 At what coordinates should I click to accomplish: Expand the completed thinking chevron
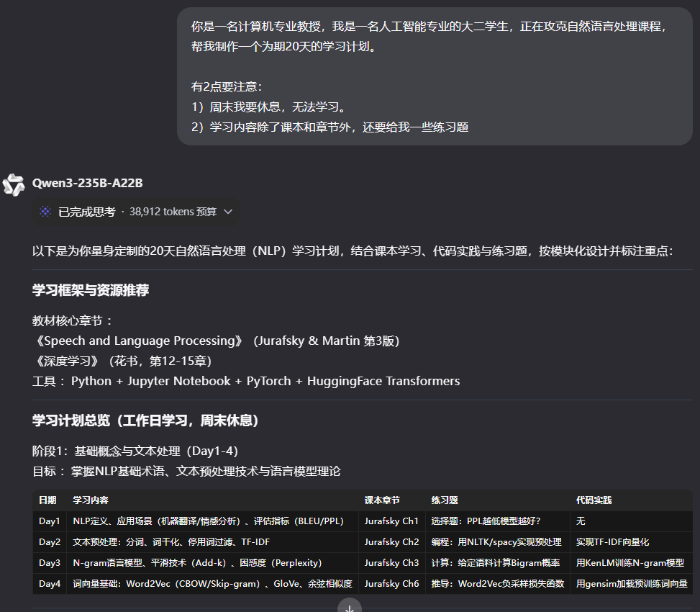click(227, 212)
